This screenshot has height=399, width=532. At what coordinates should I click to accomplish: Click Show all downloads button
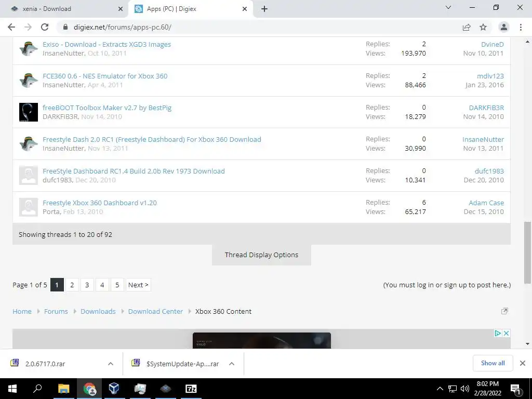pos(493,363)
